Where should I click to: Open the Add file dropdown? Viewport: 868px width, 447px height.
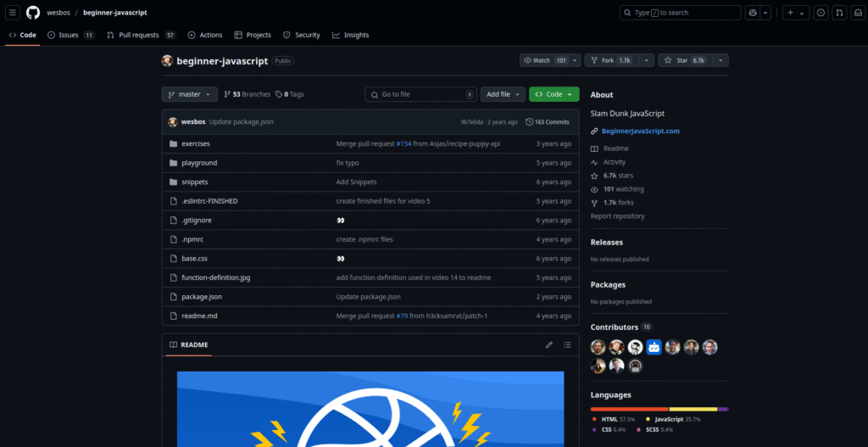pos(503,94)
